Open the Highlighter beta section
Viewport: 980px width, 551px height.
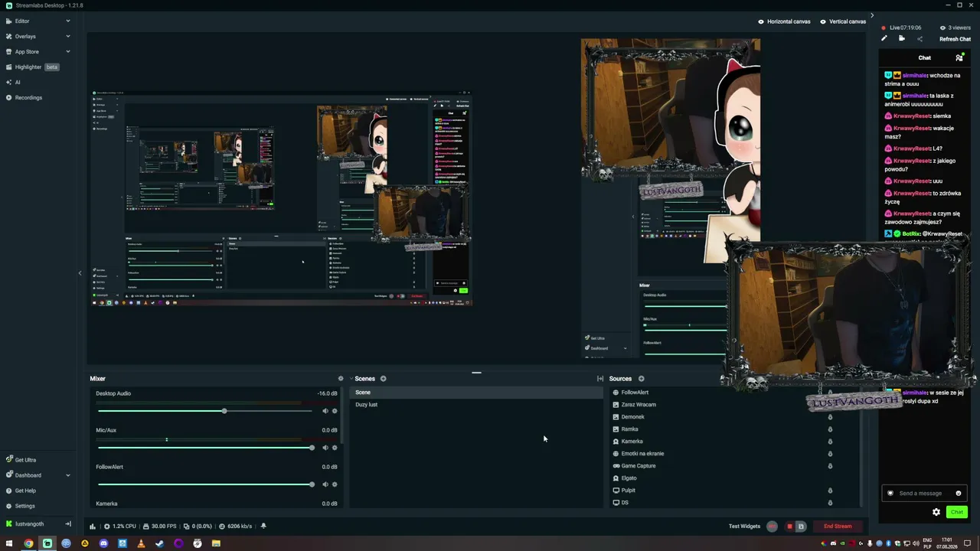tap(37, 67)
